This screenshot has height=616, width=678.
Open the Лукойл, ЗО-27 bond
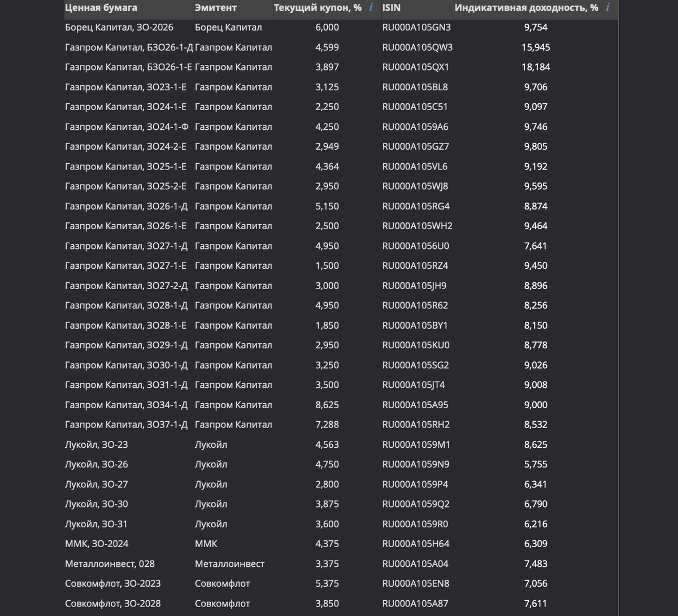pos(97,484)
